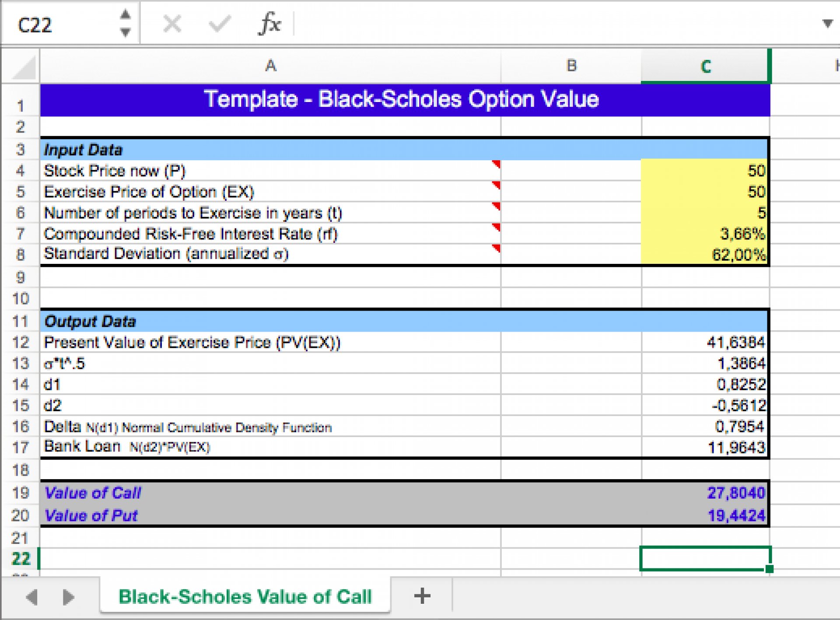
Task: Select value 41,6384 cell
Action: pyautogui.click(x=704, y=342)
